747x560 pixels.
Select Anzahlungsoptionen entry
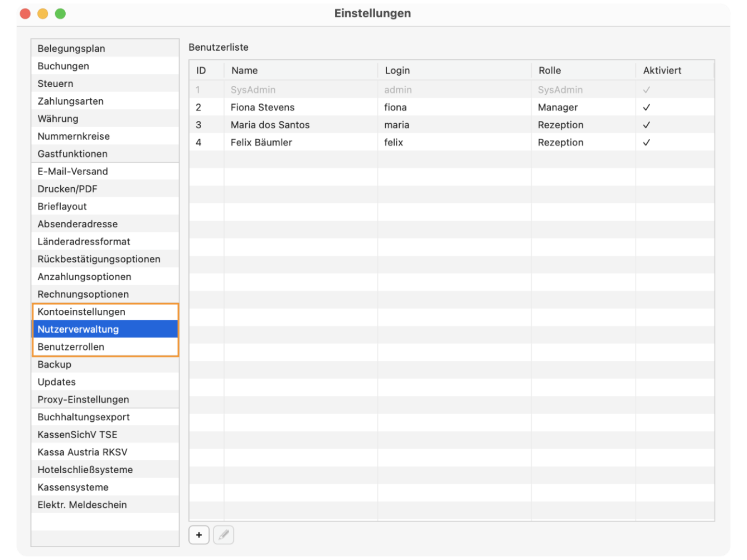(x=105, y=276)
